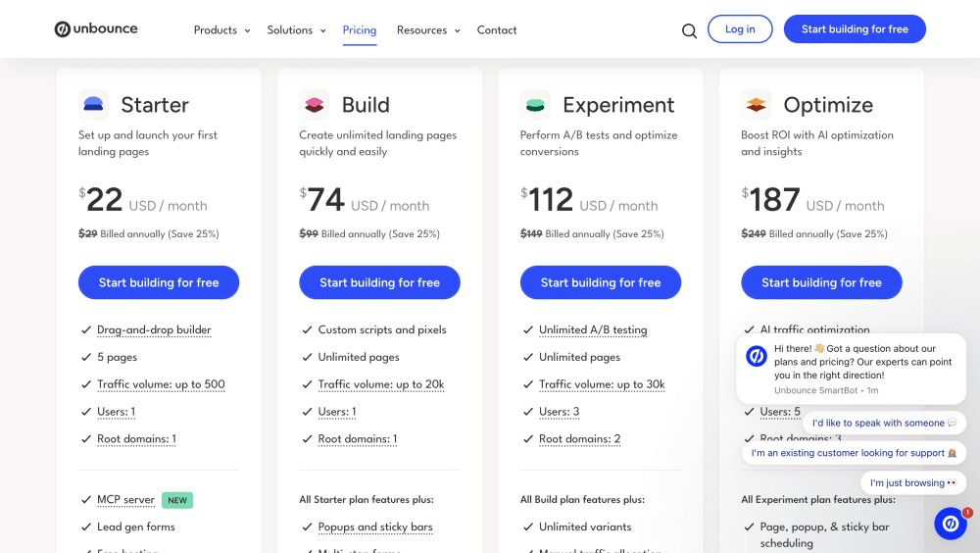Viewport: 980px width, 553px height.
Task: Click header Start building for free button
Action: tap(855, 28)
